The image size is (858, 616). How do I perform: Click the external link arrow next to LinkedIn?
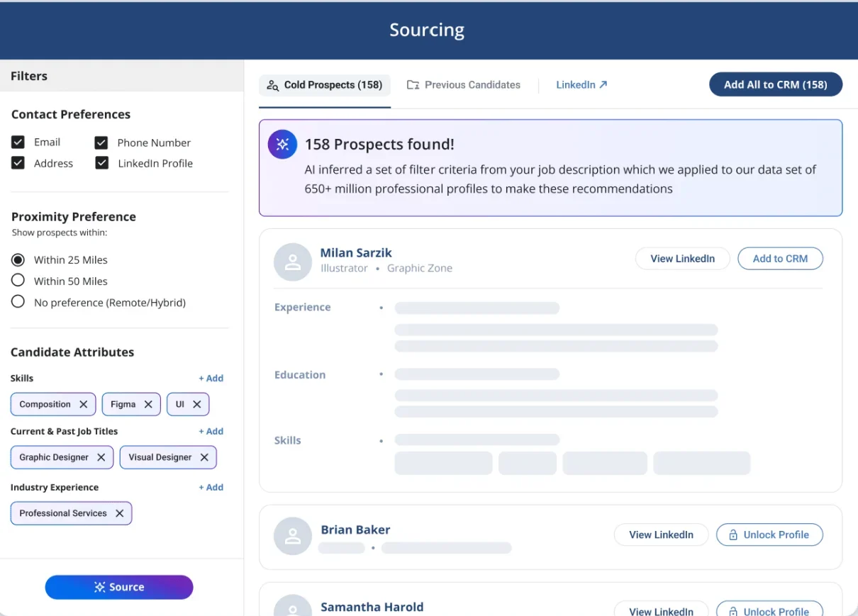(x=602, y=84)
